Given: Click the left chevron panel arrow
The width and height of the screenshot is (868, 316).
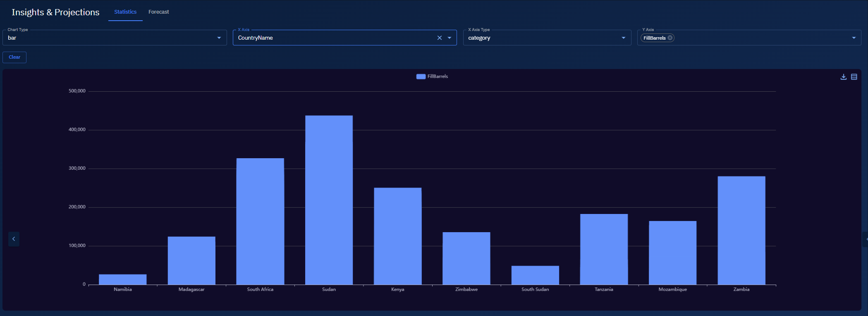Looking at the screenshot, I should pyautogui.click(x=14, y=239).
